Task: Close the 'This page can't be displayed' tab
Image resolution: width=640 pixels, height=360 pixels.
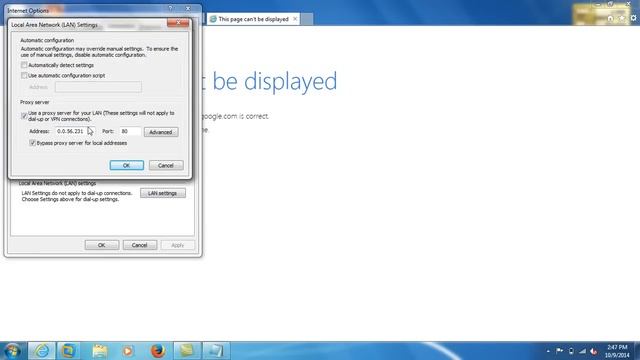Action: point(295,19)
